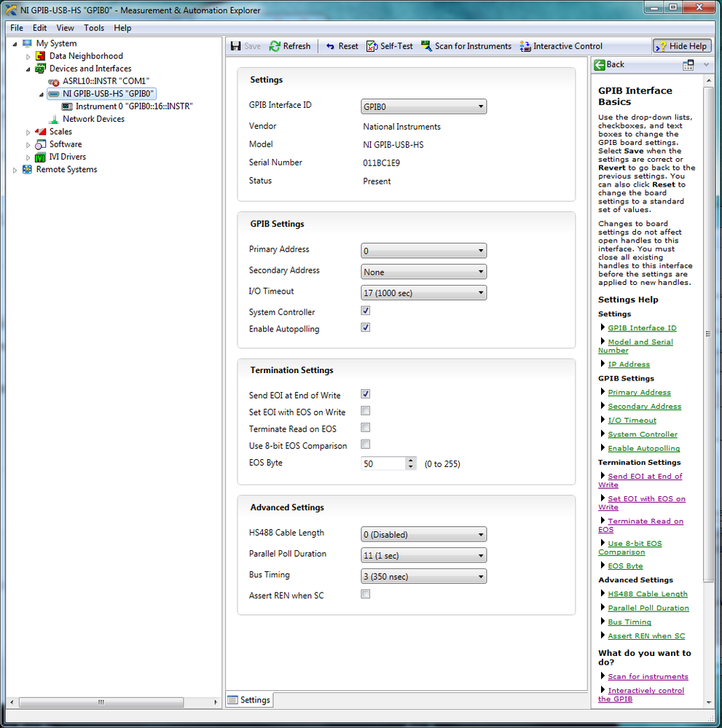The image size is (722, 728).
Task: Select the Settings tab at bottom
Action: [x=249, y=700]
